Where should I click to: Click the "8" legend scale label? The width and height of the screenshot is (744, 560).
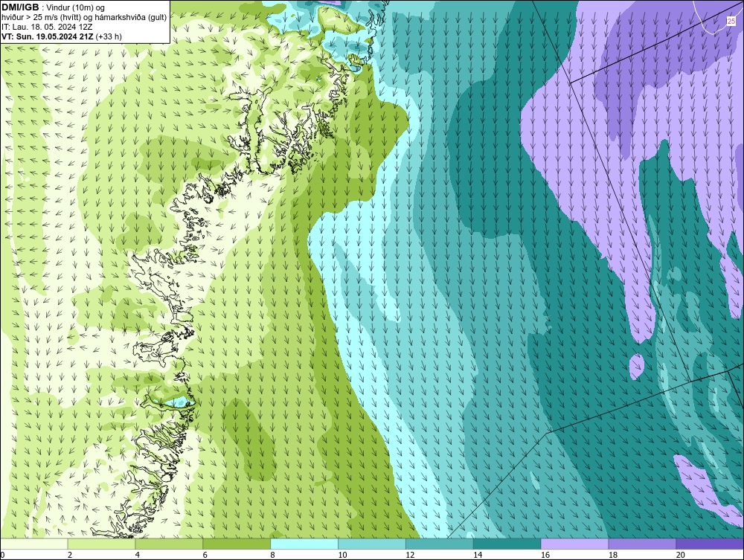click(x=272, y=555)
